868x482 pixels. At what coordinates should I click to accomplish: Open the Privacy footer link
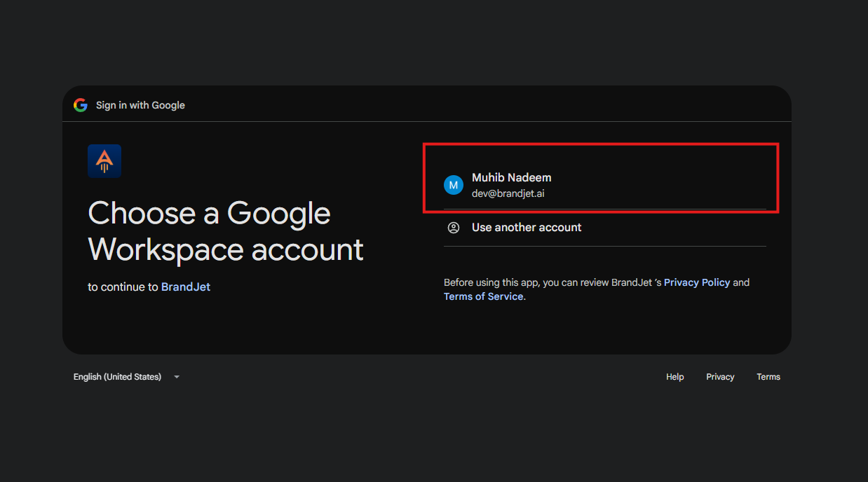(x=720, y=377)
